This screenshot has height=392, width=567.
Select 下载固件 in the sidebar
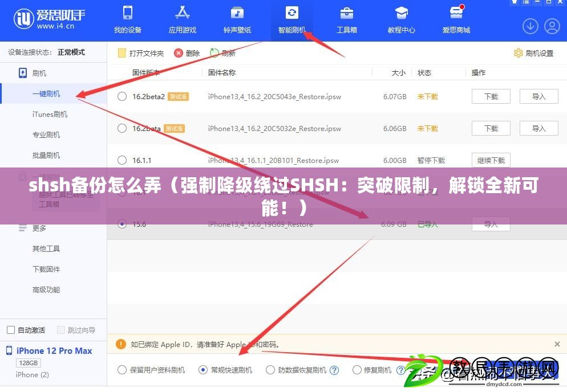(x=46, y=269)
